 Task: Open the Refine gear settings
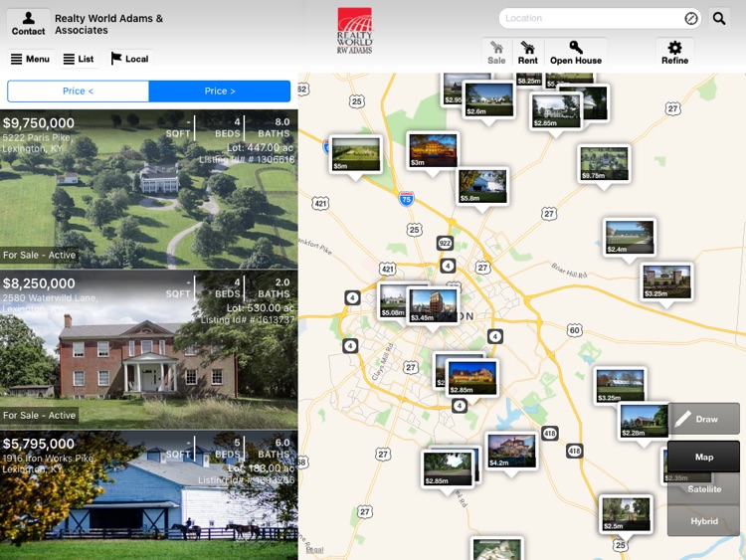pos(674,53)
